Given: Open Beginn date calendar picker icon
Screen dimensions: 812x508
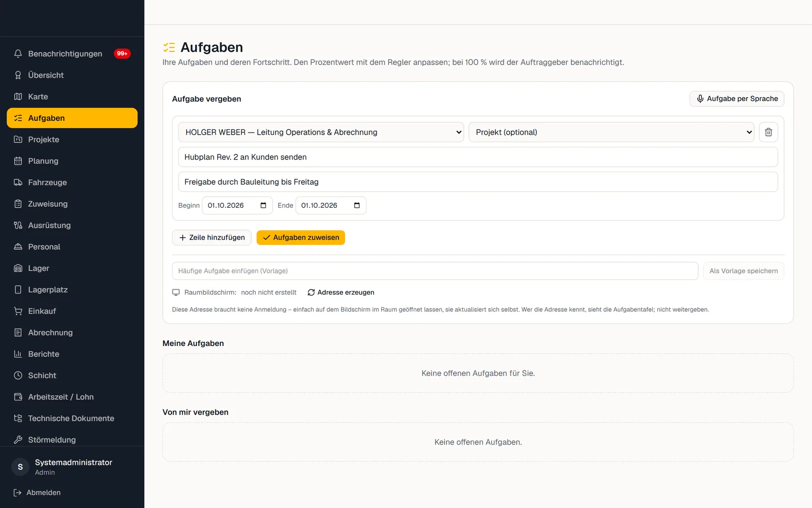Looking at the screenshot, I should coord(263,205).
